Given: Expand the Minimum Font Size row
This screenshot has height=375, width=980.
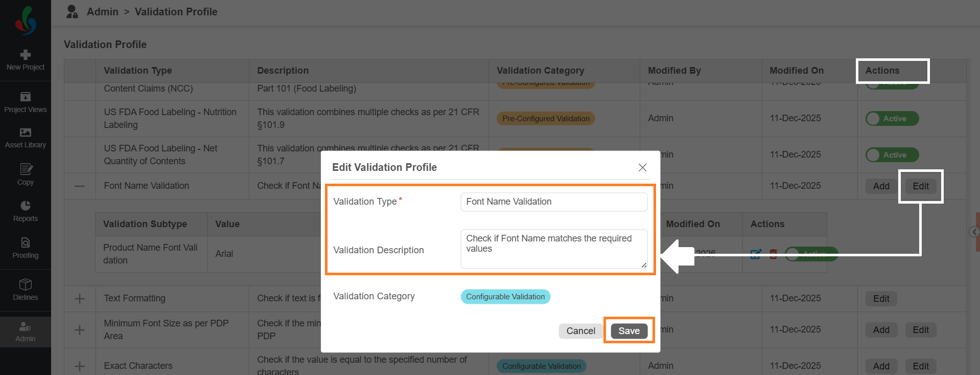Looking at the screenshot, I should 80,330.
